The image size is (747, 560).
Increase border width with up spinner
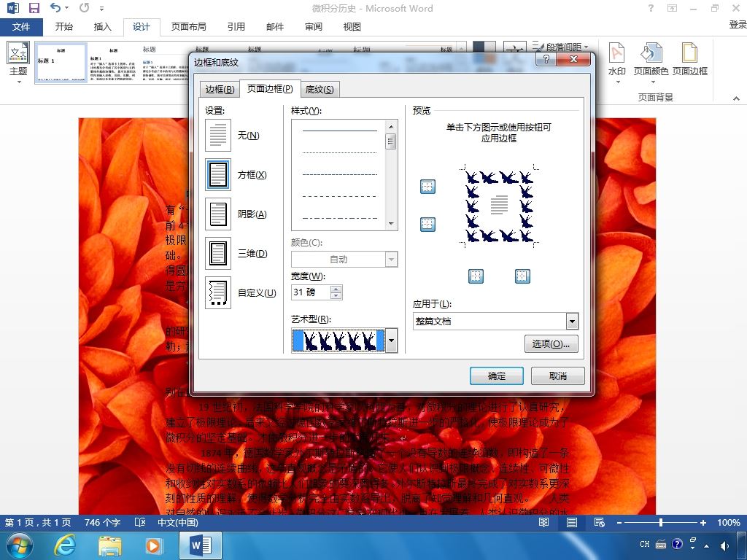click(336, 289)
